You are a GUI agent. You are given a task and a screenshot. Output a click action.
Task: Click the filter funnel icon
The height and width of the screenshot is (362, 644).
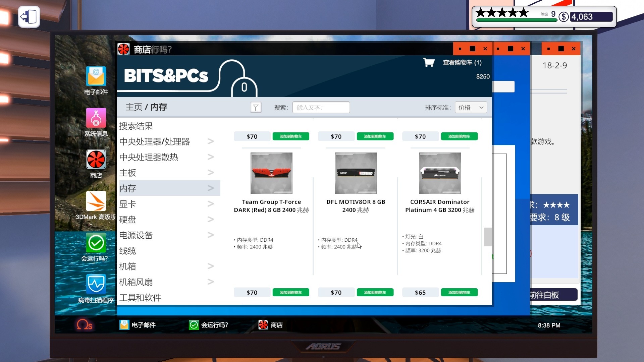(256, 108)
